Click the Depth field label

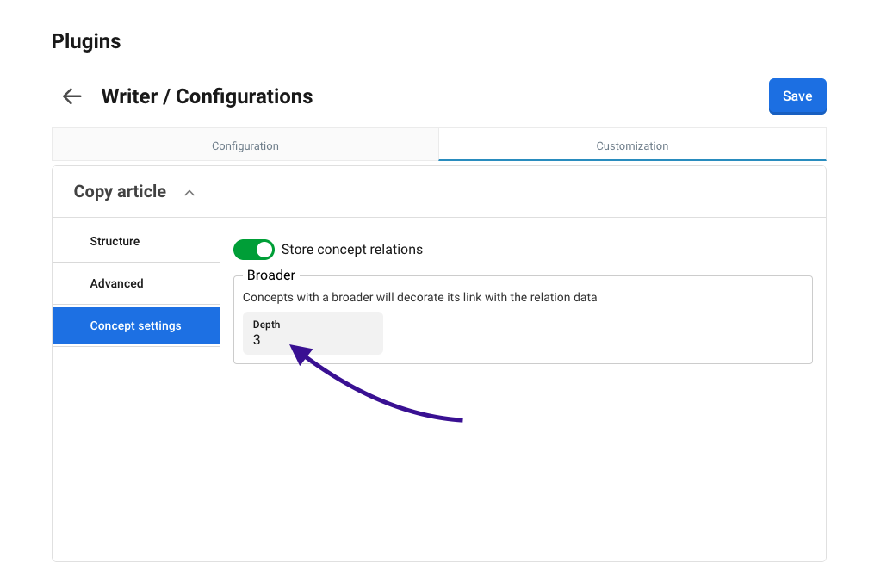(x=266, y=325)
